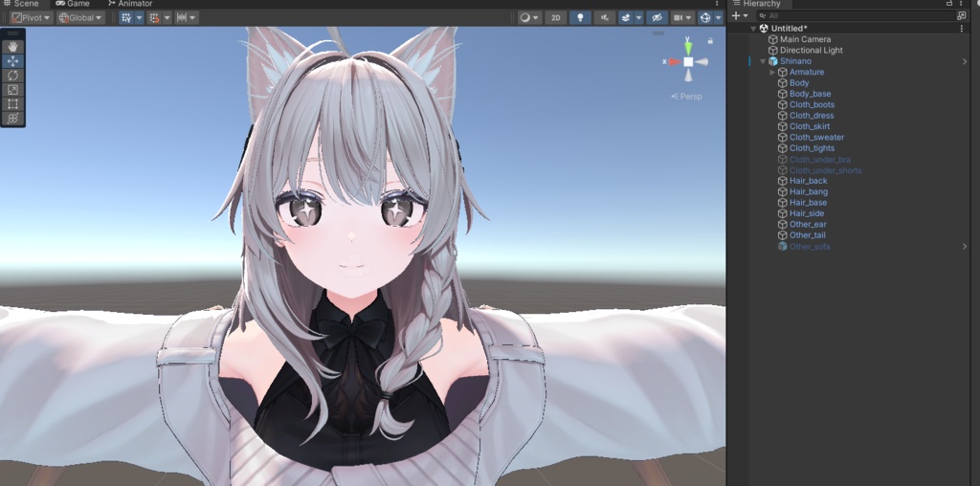Image resolution: width=980 pixels, height=486 pixels.
Task: Open the Global handle rotation dropdown
Action: click(80, 17)
